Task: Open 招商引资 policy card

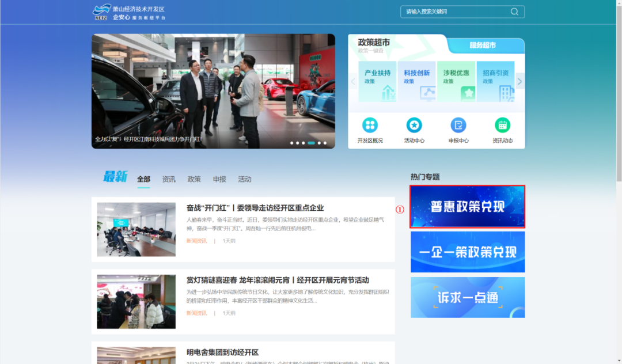Action: click(495, 82)
